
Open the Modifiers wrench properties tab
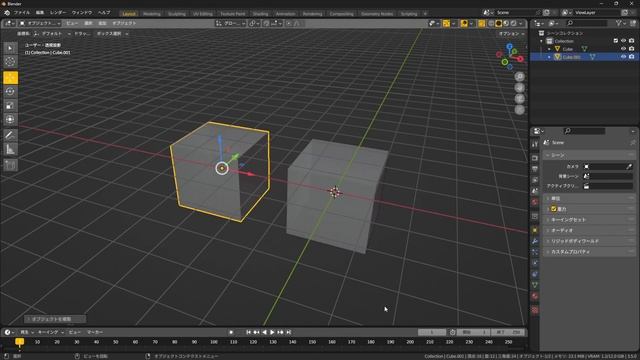tap(535, 241)
